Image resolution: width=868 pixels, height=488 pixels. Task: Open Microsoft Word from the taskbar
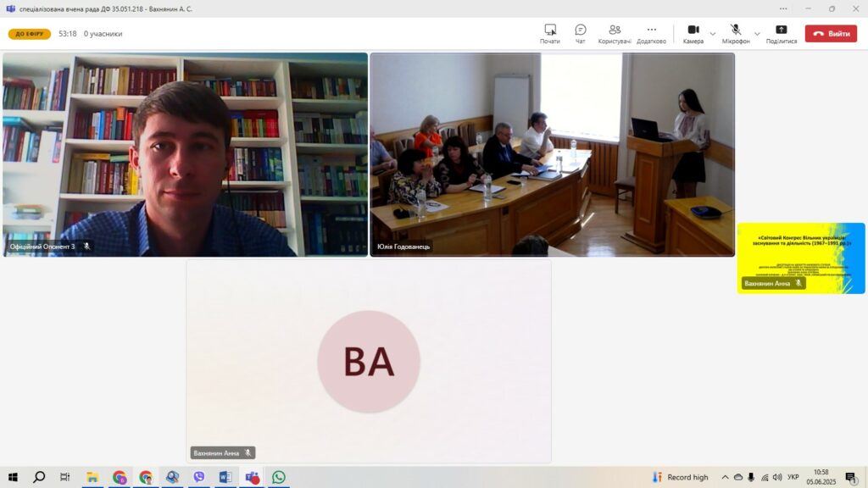tap(225, 477)
